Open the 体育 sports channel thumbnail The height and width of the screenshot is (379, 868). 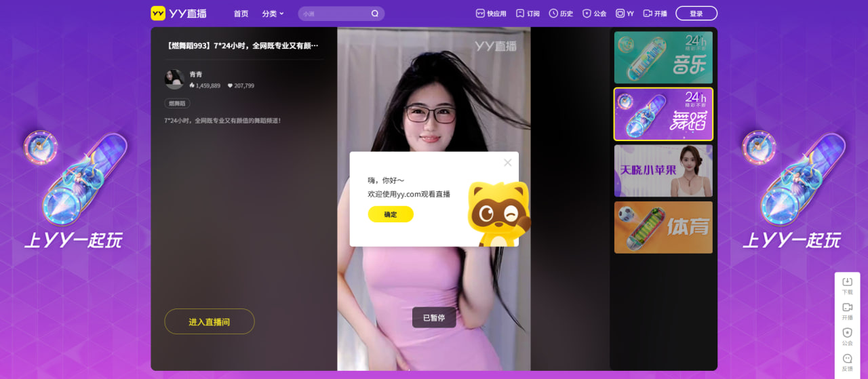(663, 227)
